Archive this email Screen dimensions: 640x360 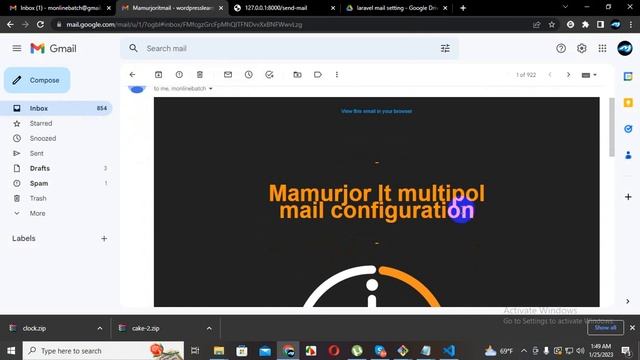pyautogui.click(x=158, y=75)
